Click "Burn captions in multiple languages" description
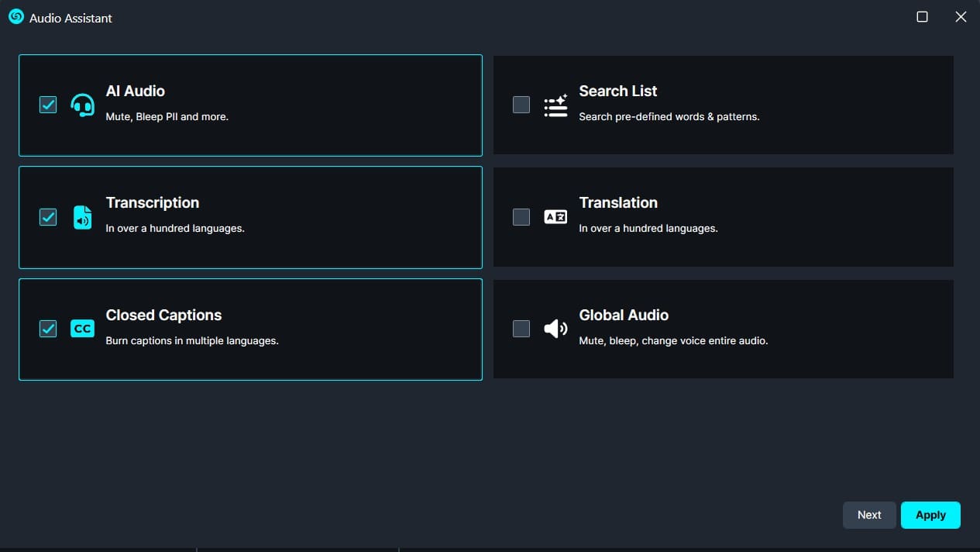980x552 pixels. click(x=191, y=340)
